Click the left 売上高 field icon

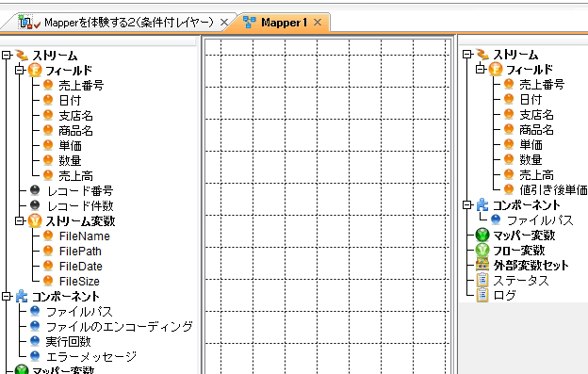tap(48, 175)
